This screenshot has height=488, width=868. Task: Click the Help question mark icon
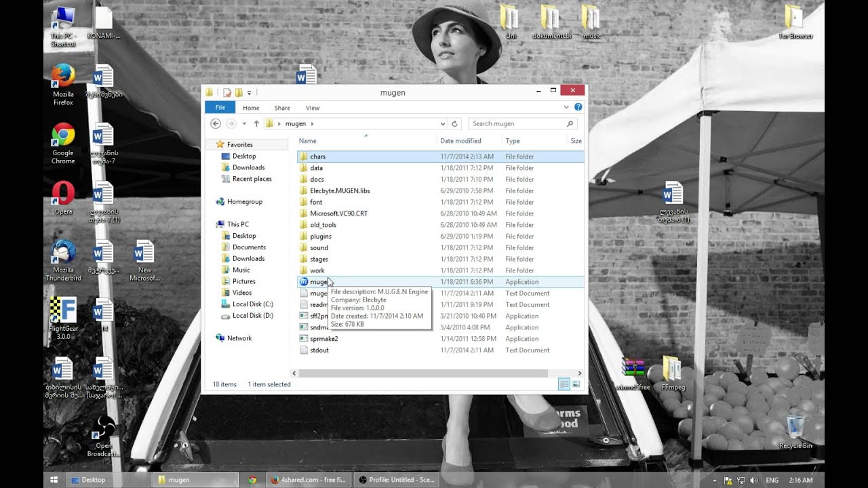578,107
